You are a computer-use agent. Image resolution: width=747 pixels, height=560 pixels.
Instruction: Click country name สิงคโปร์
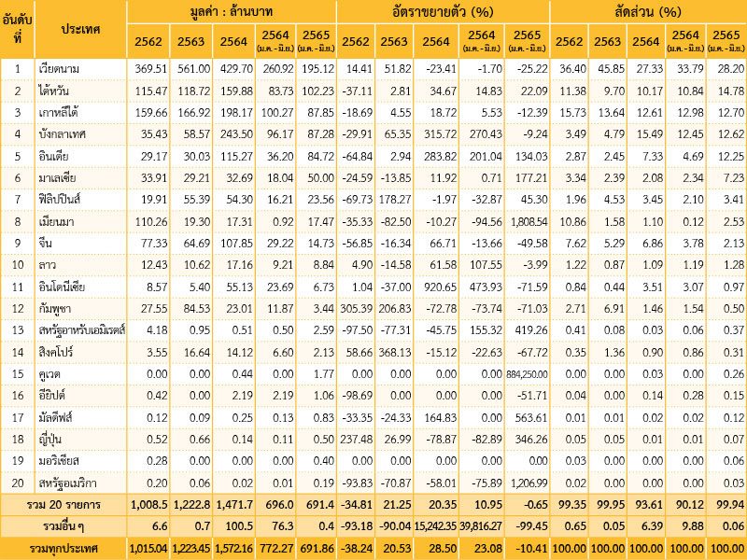pyautogui.click(x=55, y=352)
